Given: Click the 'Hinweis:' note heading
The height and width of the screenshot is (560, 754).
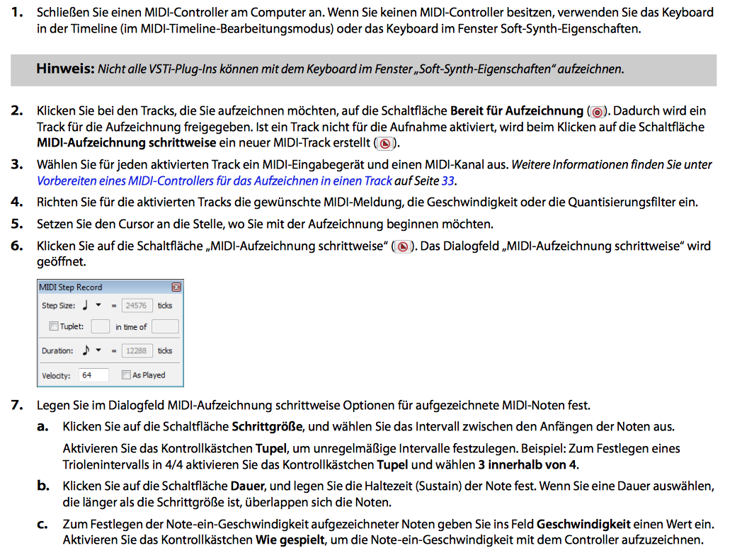Looking at the screenshot, I should [x=65, y=68].
